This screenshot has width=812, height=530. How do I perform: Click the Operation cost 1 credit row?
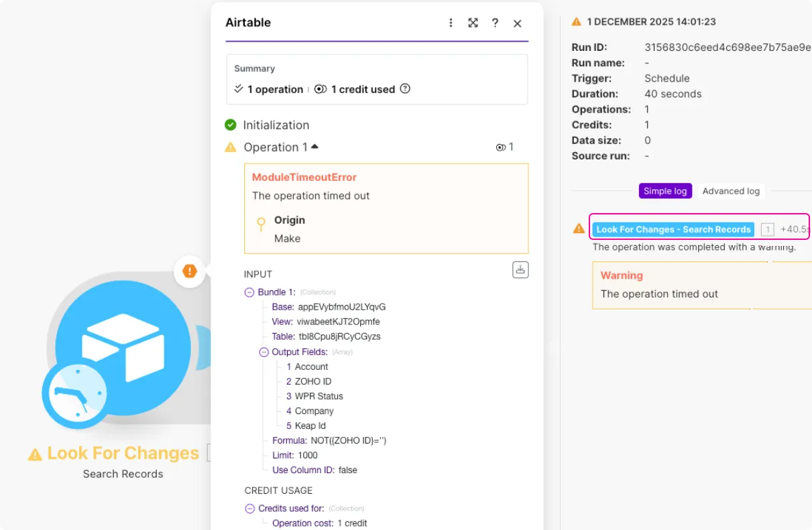coord(319,523)
